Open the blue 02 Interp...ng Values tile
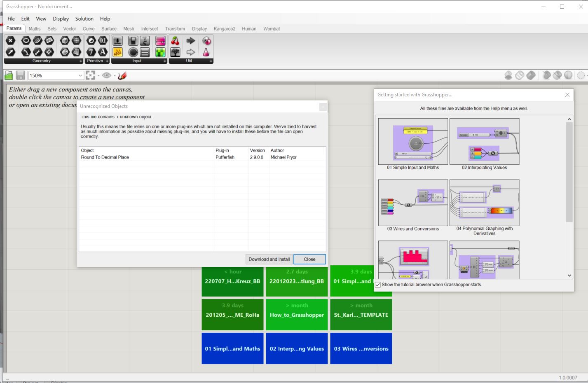Viewport: 588px width, 383px height. [x=297, y=348]
